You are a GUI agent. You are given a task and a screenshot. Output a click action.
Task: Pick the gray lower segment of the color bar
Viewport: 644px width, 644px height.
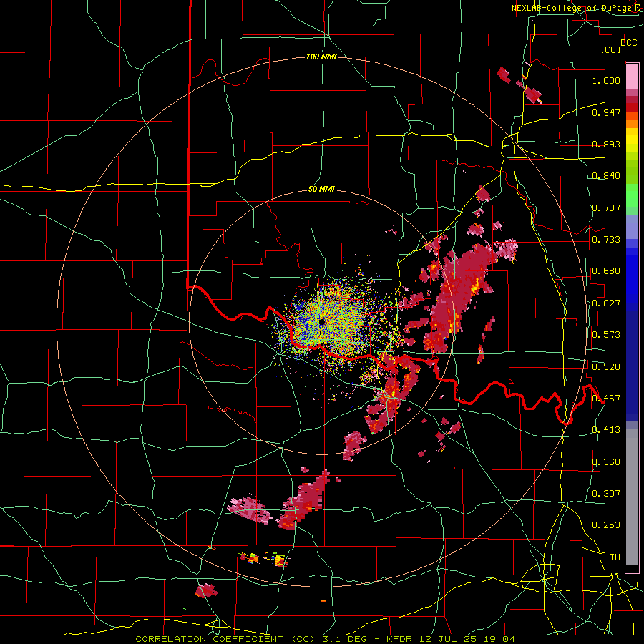tap(632, 497)
